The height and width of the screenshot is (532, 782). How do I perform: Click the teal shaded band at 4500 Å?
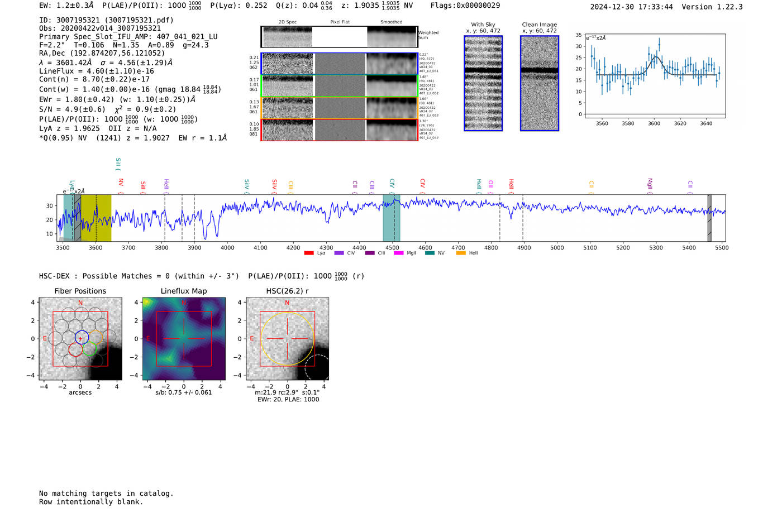point(392,218)
